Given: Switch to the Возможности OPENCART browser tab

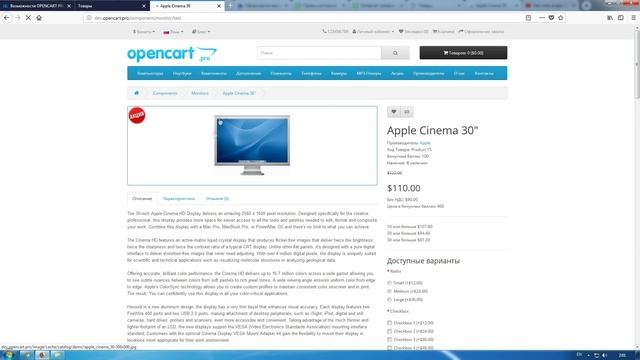Looking at the screenshot, I should [x=36, y=6].
